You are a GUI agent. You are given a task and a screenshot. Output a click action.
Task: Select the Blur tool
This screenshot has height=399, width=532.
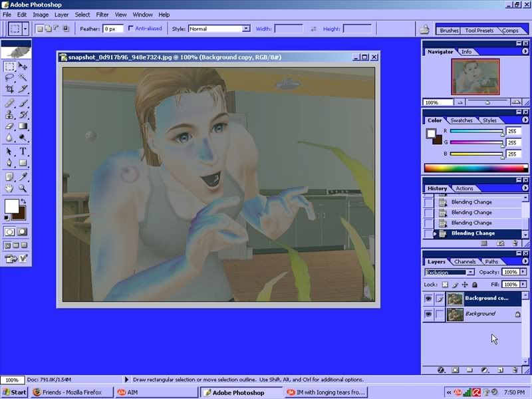tap(9, 138)
